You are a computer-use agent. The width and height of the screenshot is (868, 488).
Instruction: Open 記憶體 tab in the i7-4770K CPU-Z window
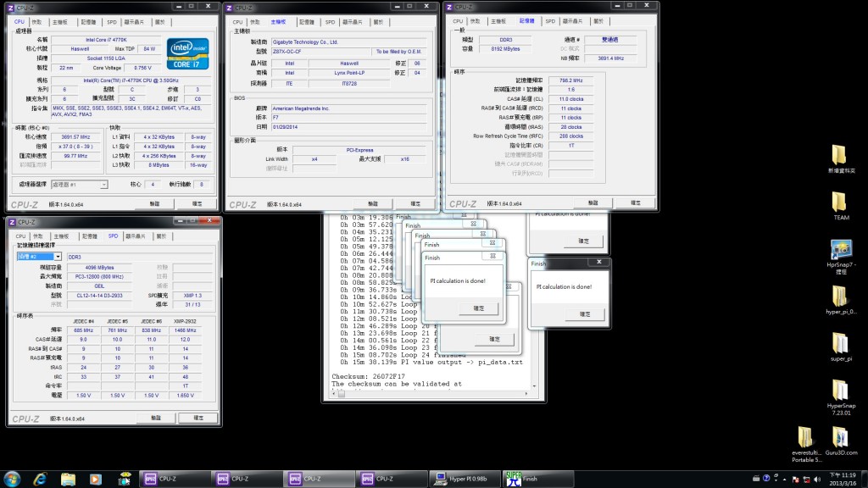coord(88,22)
